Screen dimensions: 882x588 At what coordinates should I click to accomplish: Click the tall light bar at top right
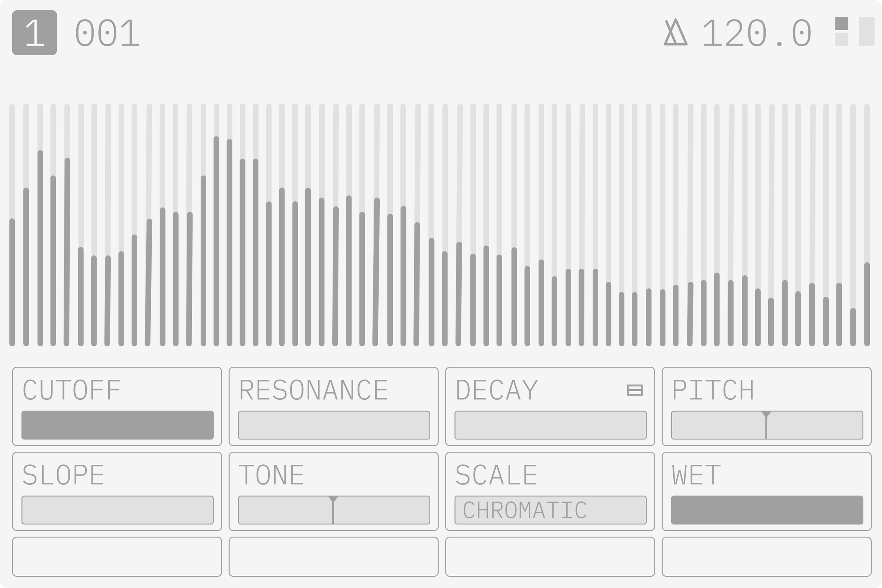point(866,31)
